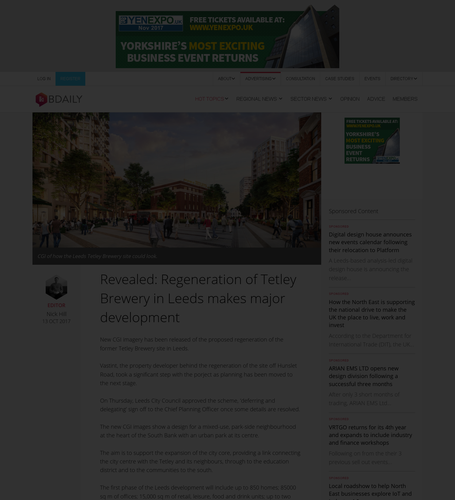Open the VRTGO returns sponsored article
This screenshot has width=455, height=500.
click(370, 435)
